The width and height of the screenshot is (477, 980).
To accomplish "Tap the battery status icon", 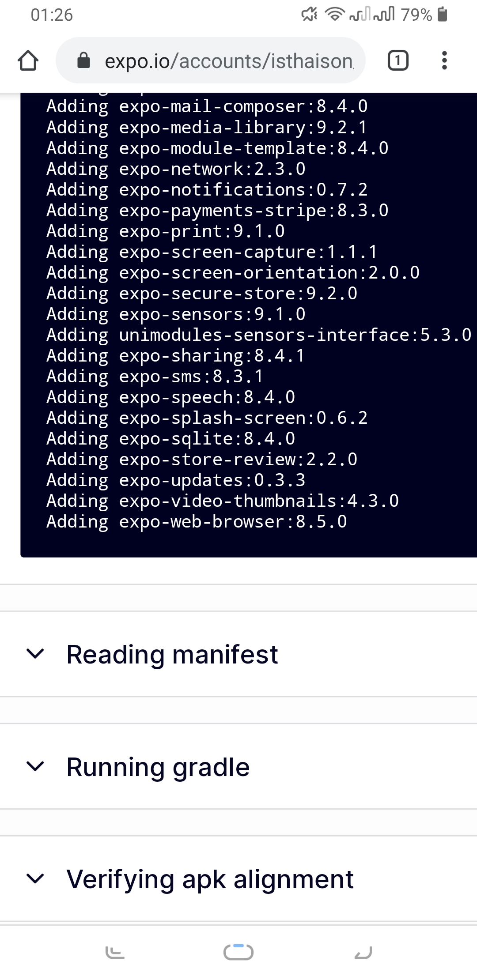I will pyautogui.click(x=439, y=15).
